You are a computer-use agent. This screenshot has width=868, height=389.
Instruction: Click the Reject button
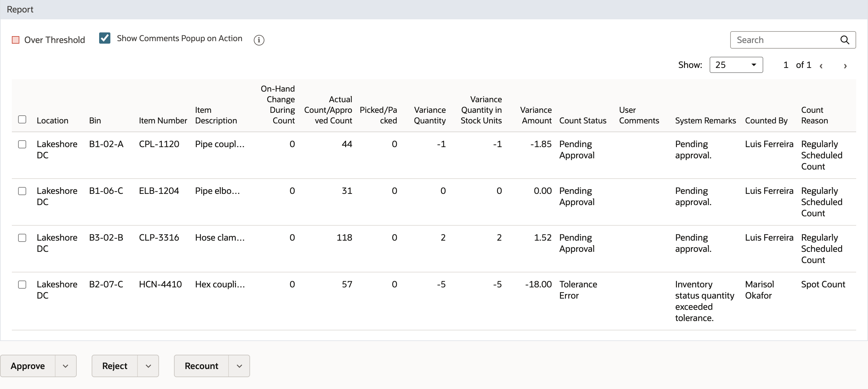coord(114,366)
